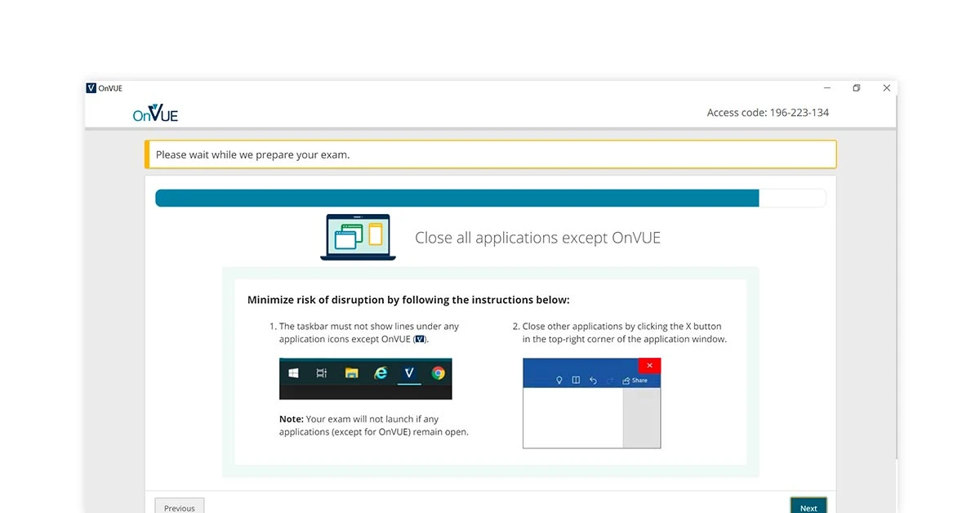The height and width of the screenshot is (513, 980).
Task: Click the 'Please wait' notification banner
Action: click(490, 154)
